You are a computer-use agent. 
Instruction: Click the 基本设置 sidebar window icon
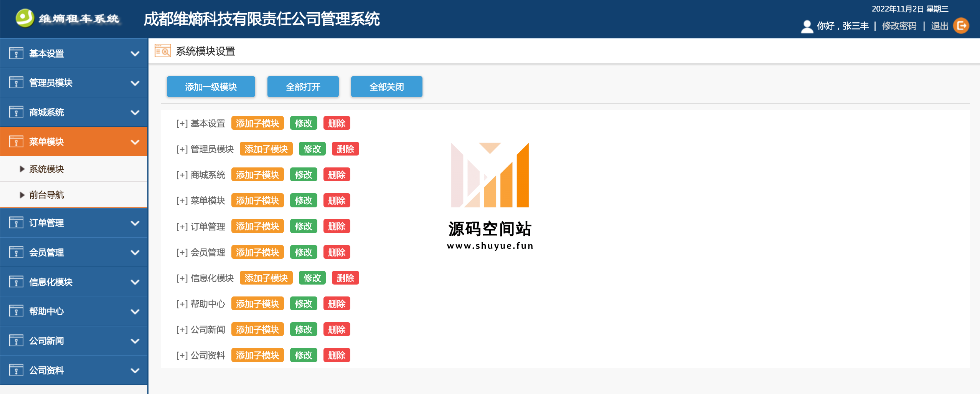(16, 53)
